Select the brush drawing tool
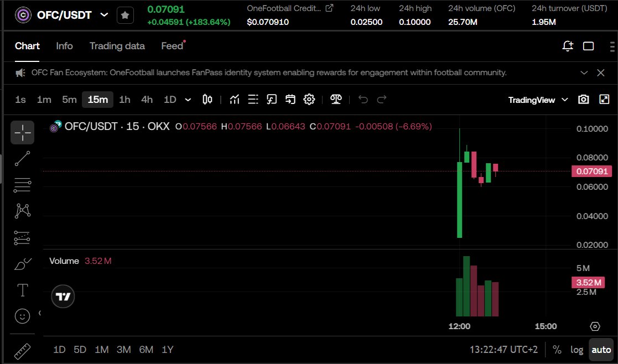Viewport: 618px width, 364px height. coord(23,264)
